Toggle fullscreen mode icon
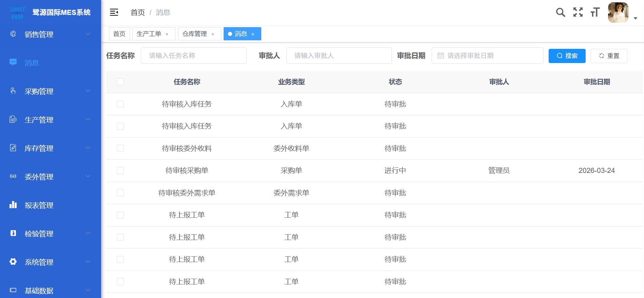This screenshot has height=298, width=644. point(578,13)
